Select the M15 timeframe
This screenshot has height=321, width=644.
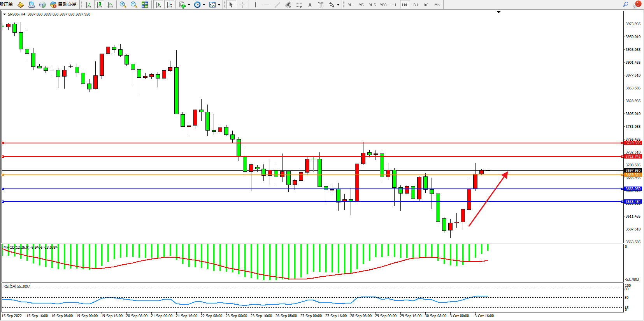click(372, 5)
